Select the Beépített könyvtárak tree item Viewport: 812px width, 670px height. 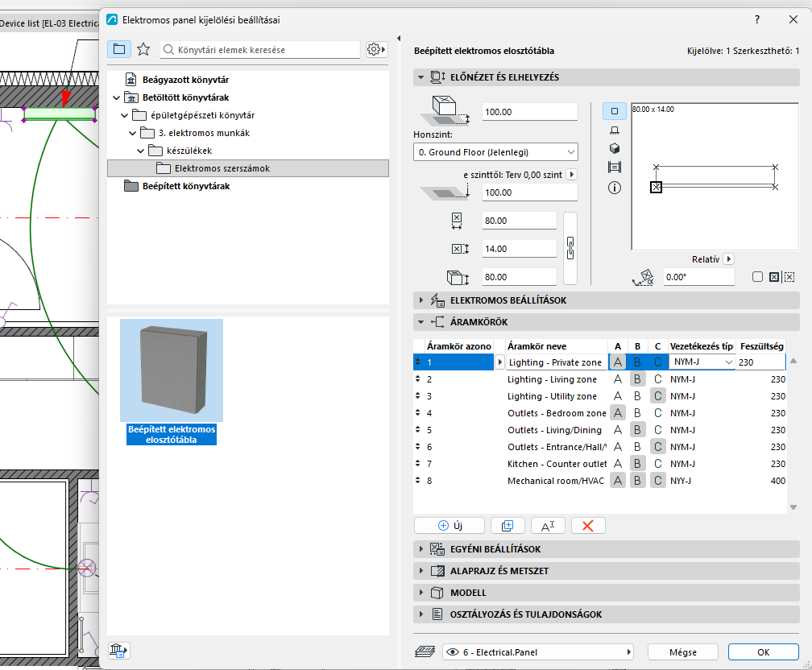[186, 186]
